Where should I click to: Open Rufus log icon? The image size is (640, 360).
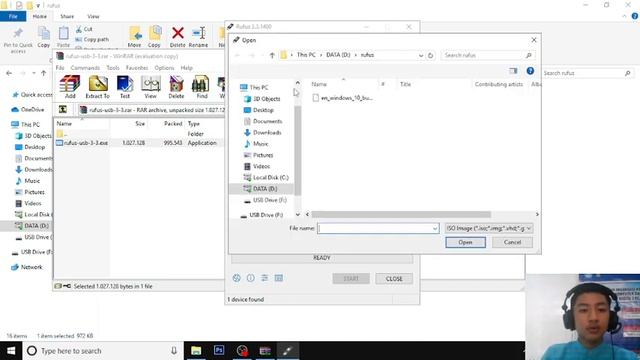(x=279, y=278)
